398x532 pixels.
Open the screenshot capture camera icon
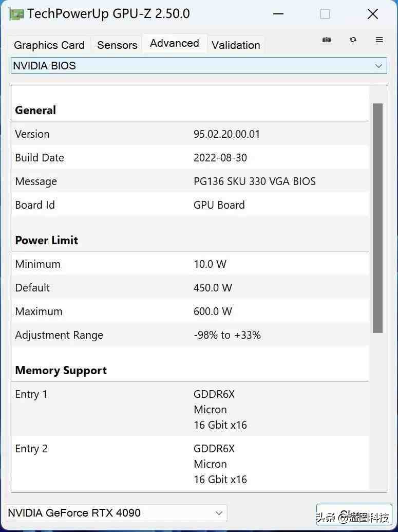327,40
